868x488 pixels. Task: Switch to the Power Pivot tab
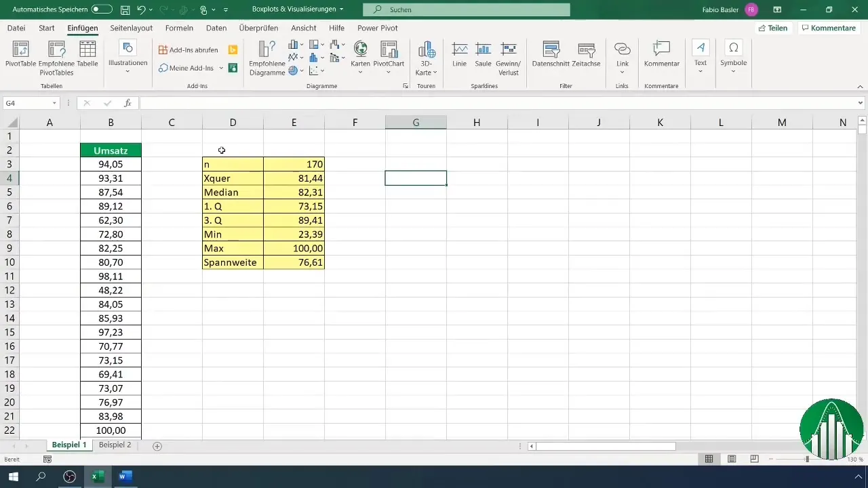point(378,28)
